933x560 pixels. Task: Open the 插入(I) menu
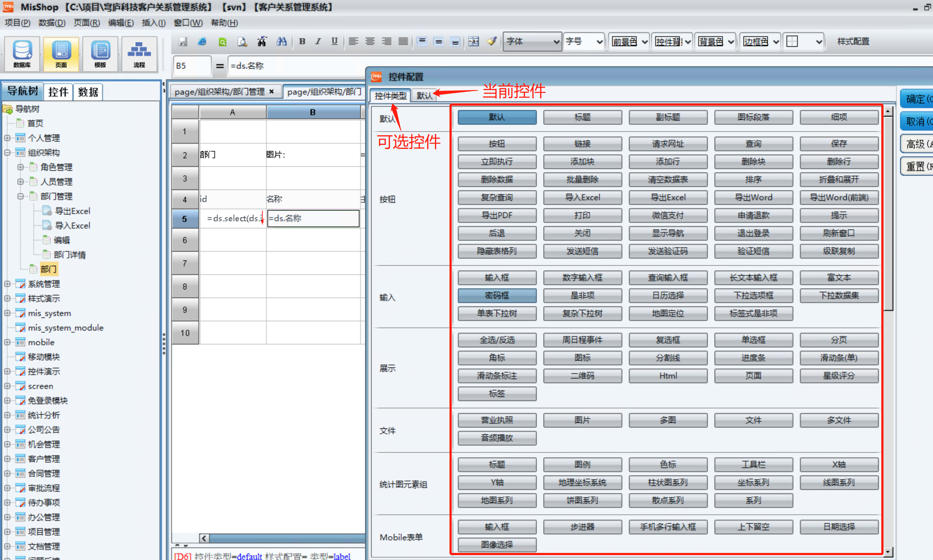coord(153,23)
